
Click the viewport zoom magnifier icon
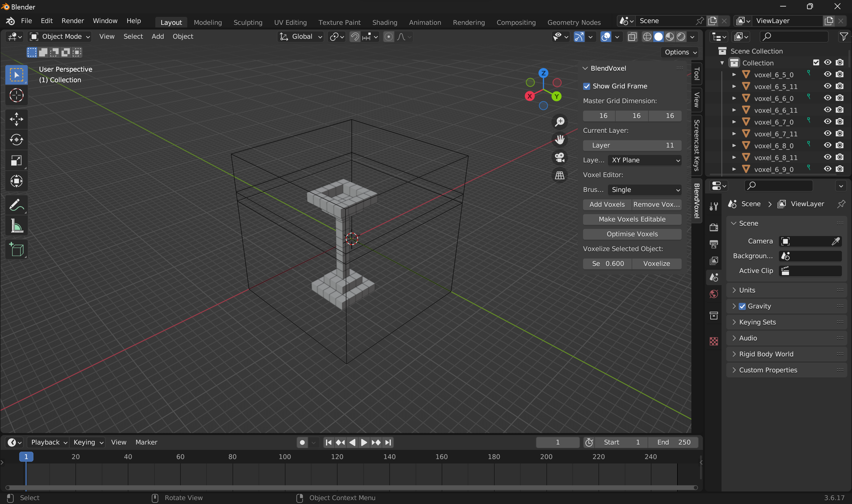click(x=560, y=122)
